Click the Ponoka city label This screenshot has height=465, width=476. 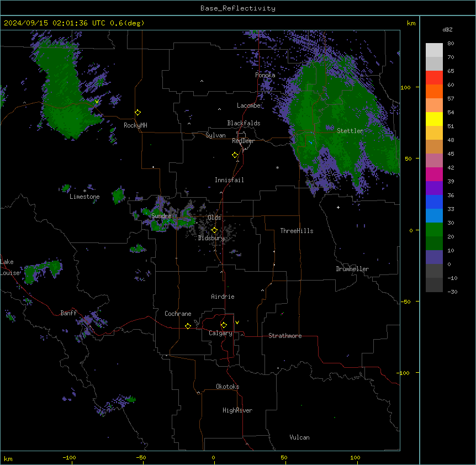(x=265, y=75)
